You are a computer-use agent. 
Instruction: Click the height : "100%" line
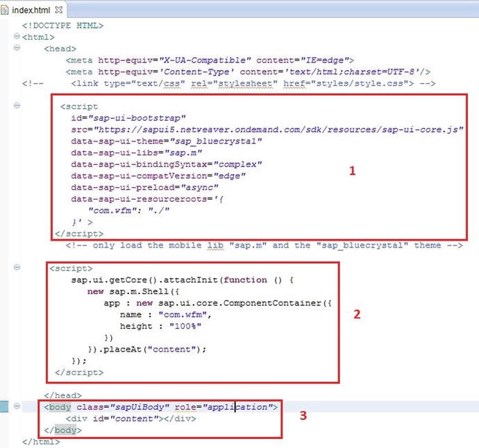(160, 327)
